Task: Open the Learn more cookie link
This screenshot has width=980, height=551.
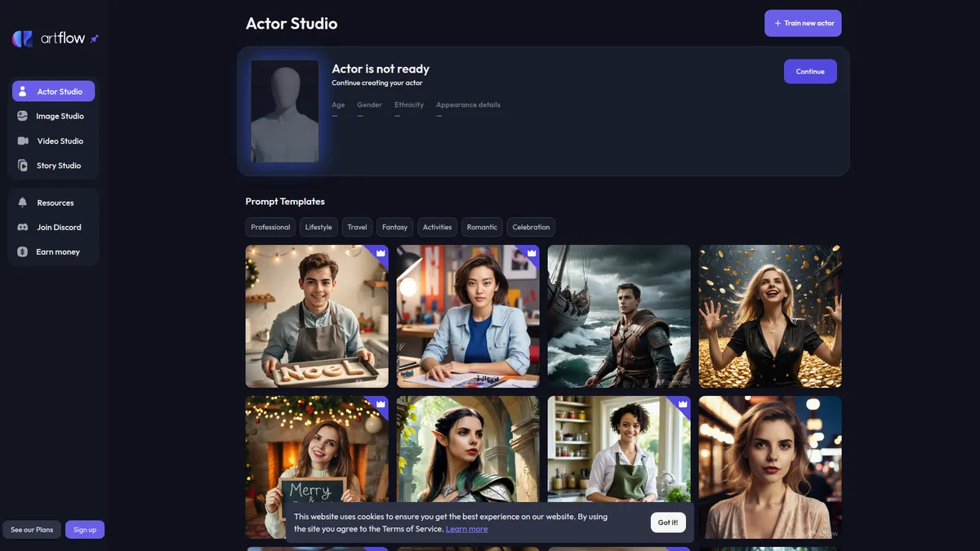Action: (466, 529)
